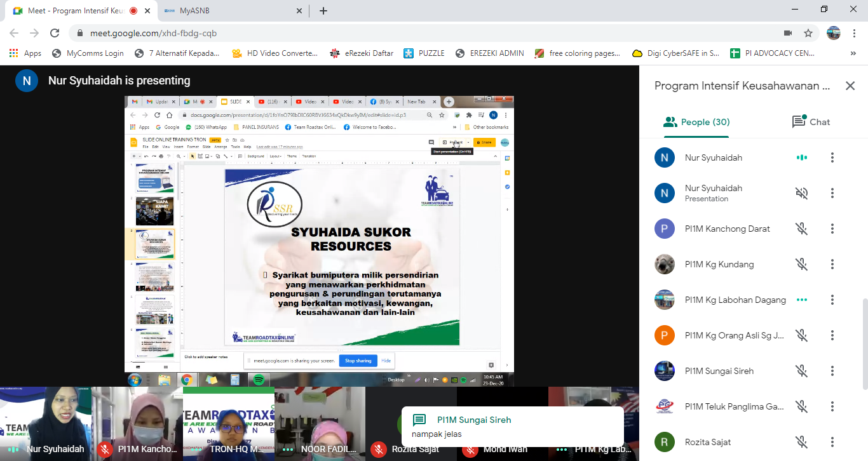
Task: Click lock icon in address bar
Action: [79, 33]
